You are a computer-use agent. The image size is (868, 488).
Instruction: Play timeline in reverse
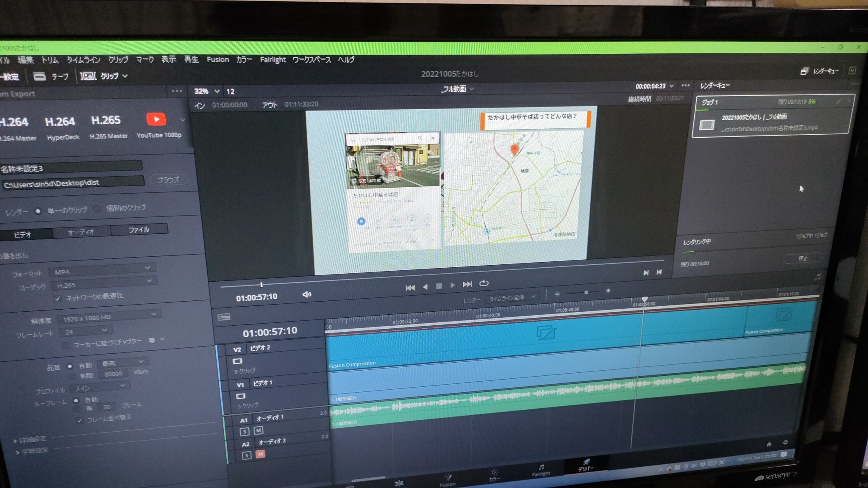425,287
